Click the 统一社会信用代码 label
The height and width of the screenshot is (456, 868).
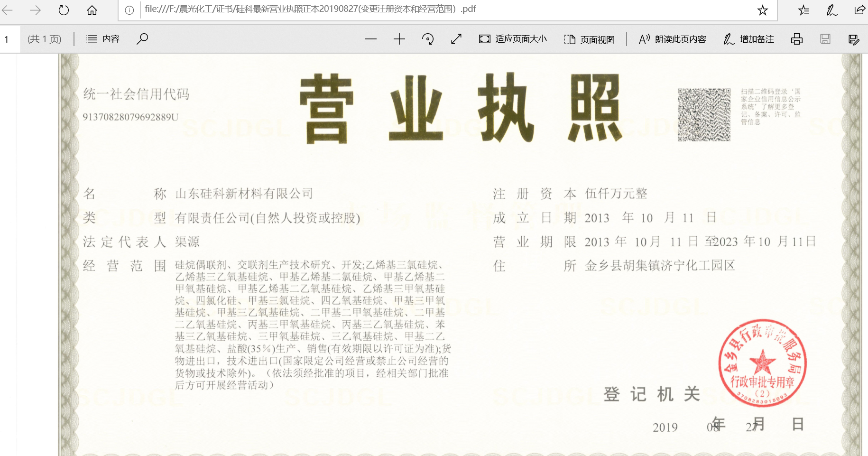(136, 94)
